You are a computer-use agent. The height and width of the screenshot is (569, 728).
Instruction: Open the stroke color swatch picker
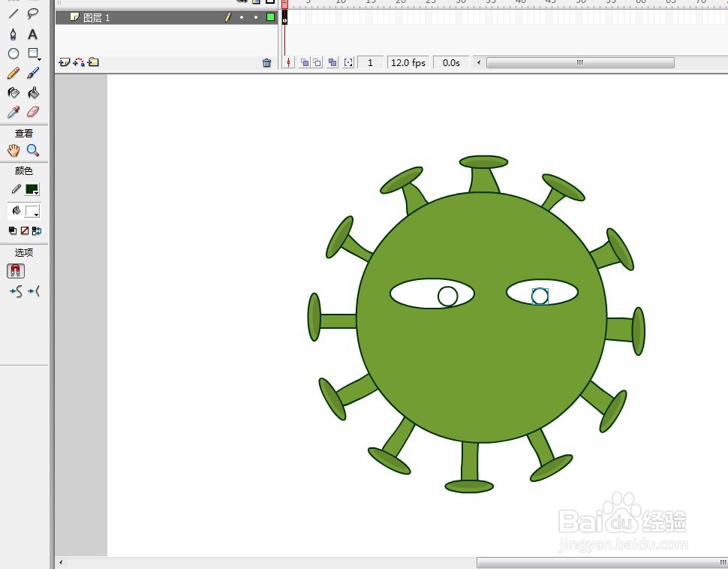pyautogui.click(x=32, y=189)
